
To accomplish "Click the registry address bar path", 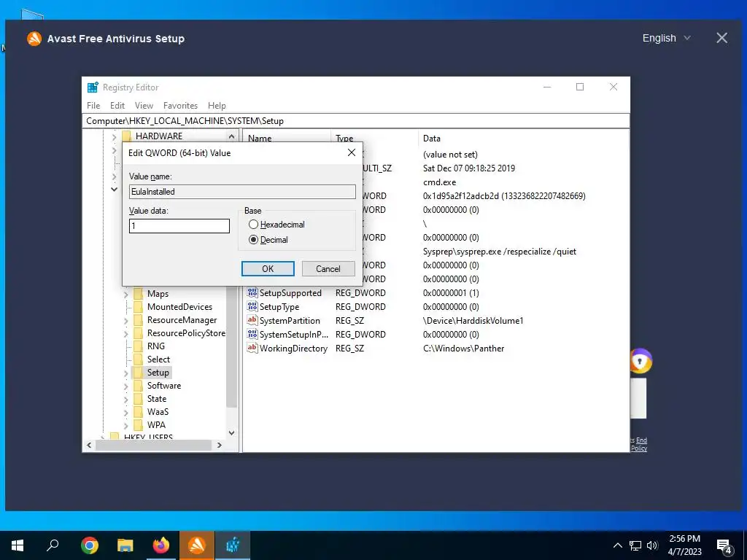I will click(357, 121).
